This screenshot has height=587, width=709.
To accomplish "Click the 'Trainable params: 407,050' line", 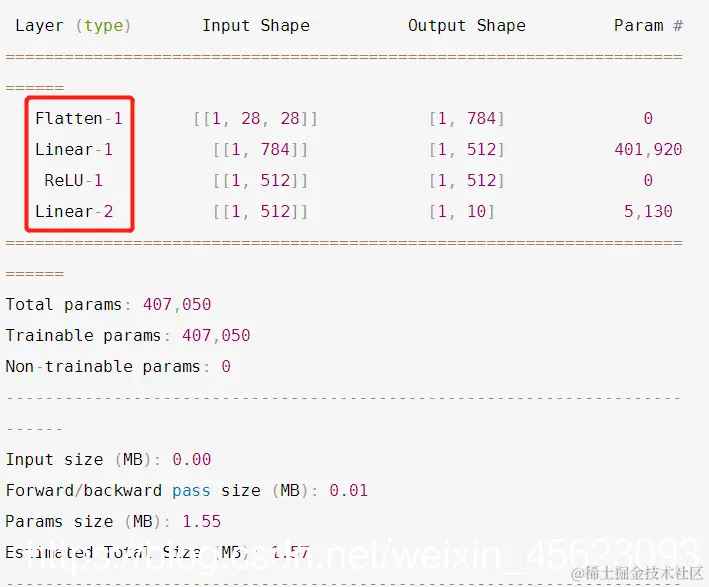I will [x=128, y=336].
